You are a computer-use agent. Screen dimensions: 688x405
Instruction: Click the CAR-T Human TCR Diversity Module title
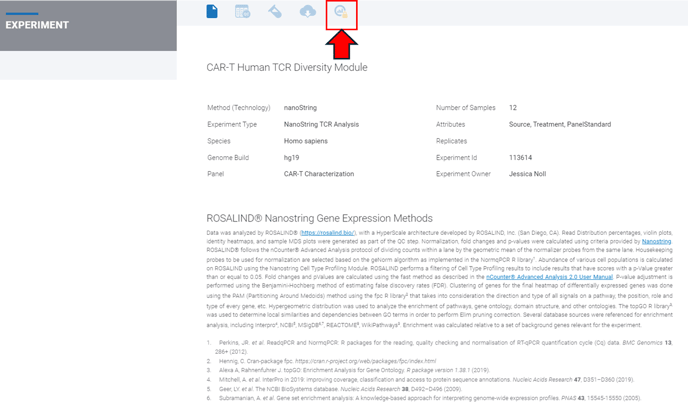point(287,68)
